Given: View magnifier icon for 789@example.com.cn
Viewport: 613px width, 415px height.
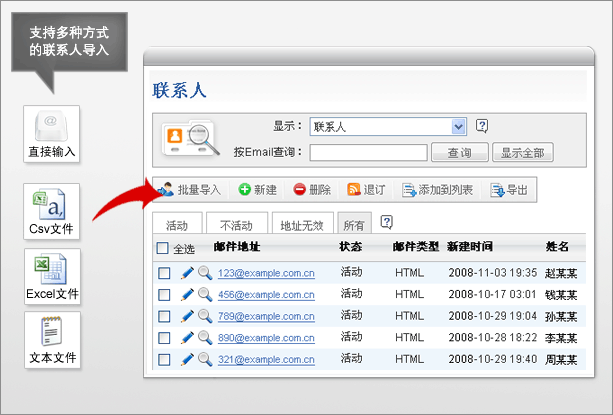Looking at the screenshot, I should click(x=205, y=316).
